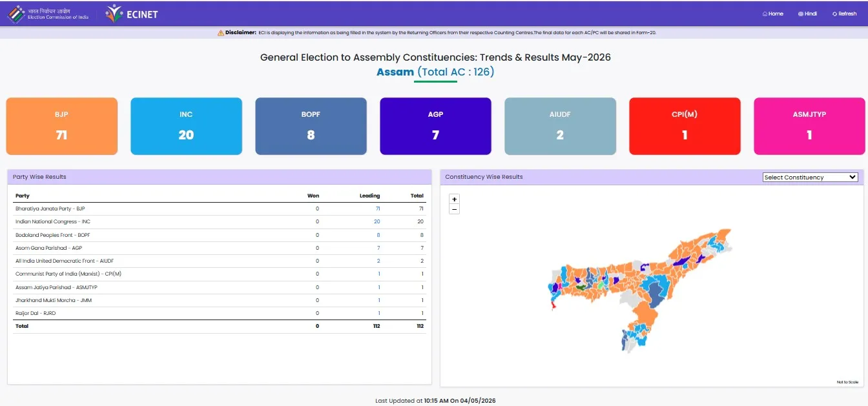Go to the Home link
This screenshot has height=406, width=868.
point(772,14)
